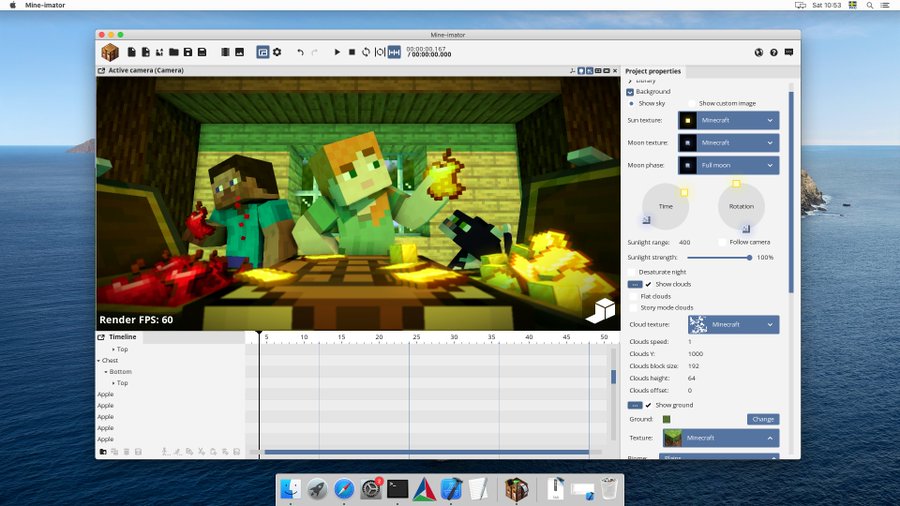Collapse the Chest item in the timeline
This screenshot has width=900, height=506.
99,361
